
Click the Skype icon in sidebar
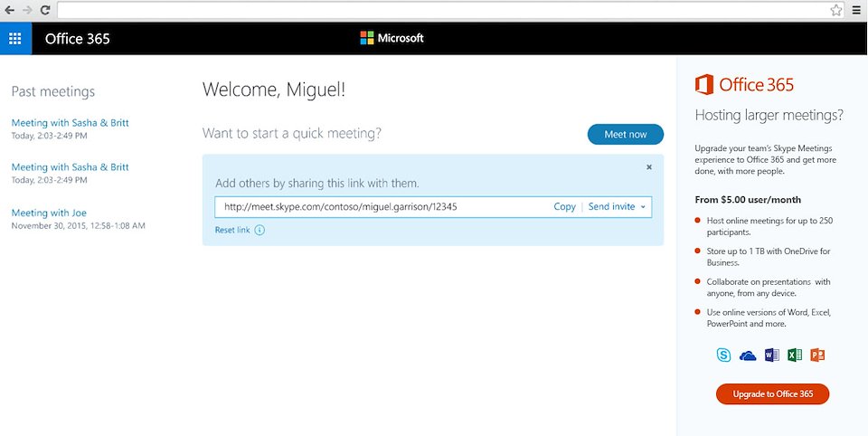point(723,355)
